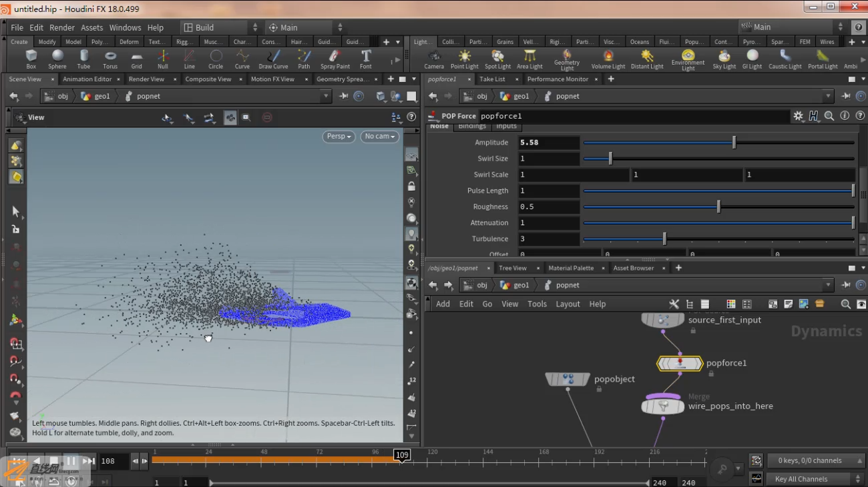Create an Area Light

click(529, 59)
